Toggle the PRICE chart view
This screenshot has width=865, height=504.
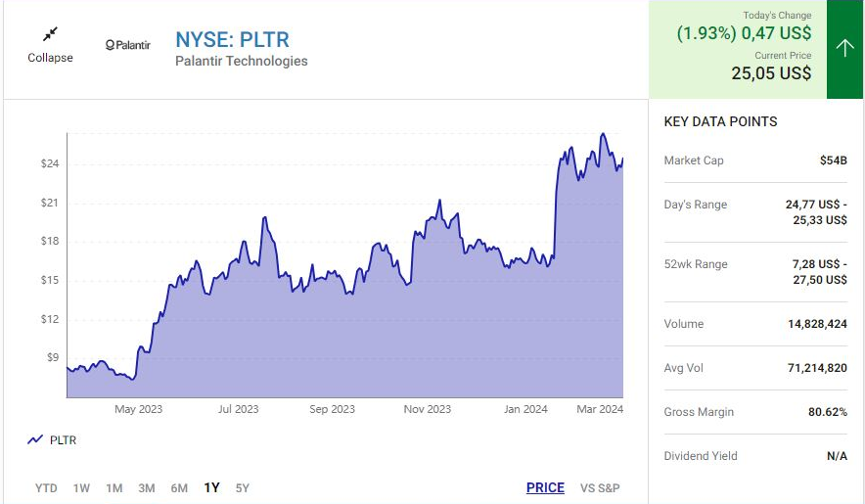pos(545,488)
